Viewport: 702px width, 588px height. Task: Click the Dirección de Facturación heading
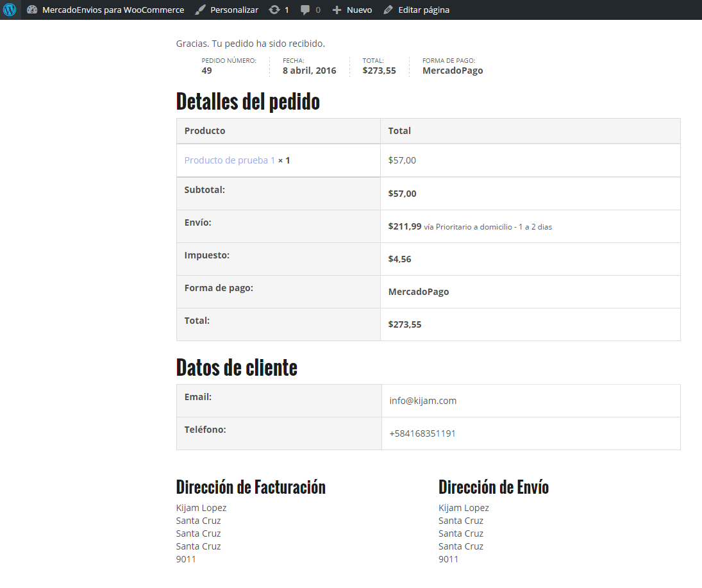[x=251, y=487]
